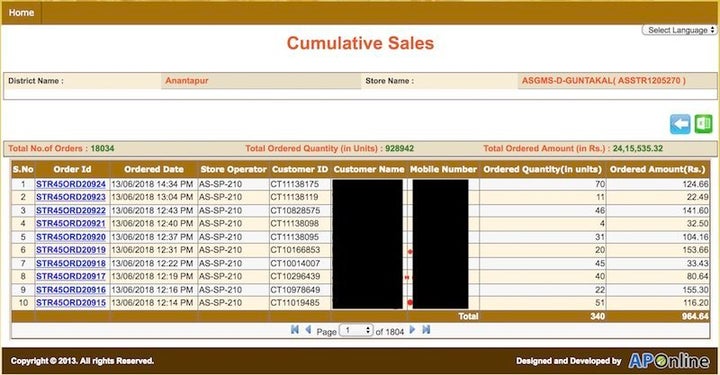
Task: Click date 13/06/2018 12:14 PM
Action: tap(152, 303)
